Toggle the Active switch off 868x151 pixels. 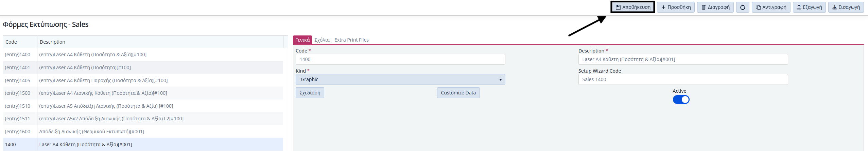coord(681,100)
